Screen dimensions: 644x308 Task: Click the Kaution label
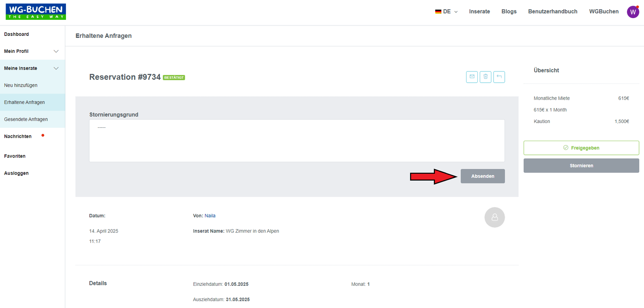click(542, 121)
